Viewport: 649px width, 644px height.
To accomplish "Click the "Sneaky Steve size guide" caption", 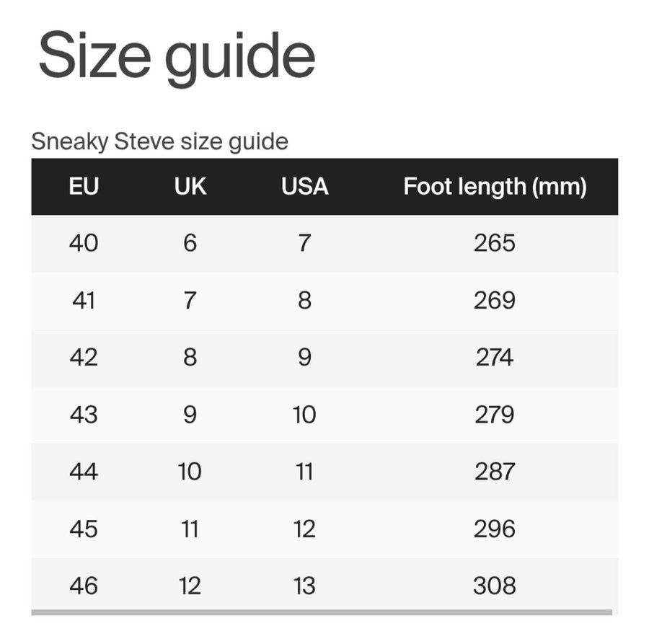I will [x=159, y=141].
